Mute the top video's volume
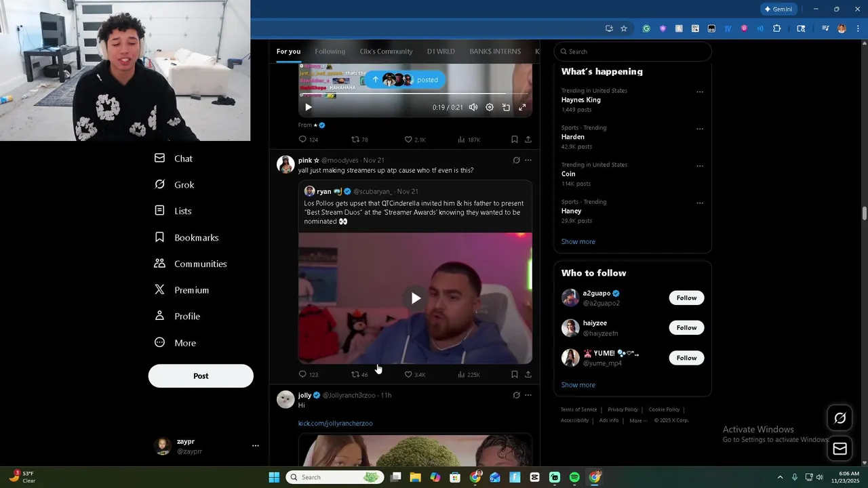The height and width of the screenshot is (488, 868). 473,107
